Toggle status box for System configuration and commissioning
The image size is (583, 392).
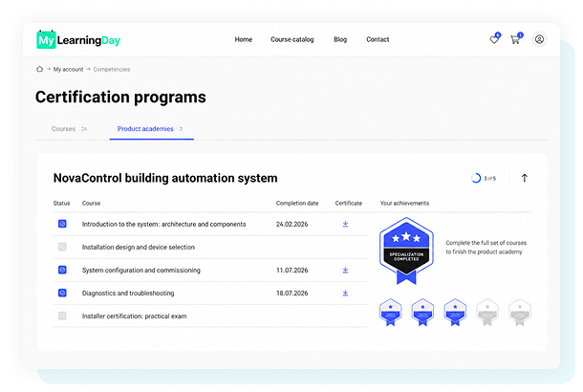point(62,270)
